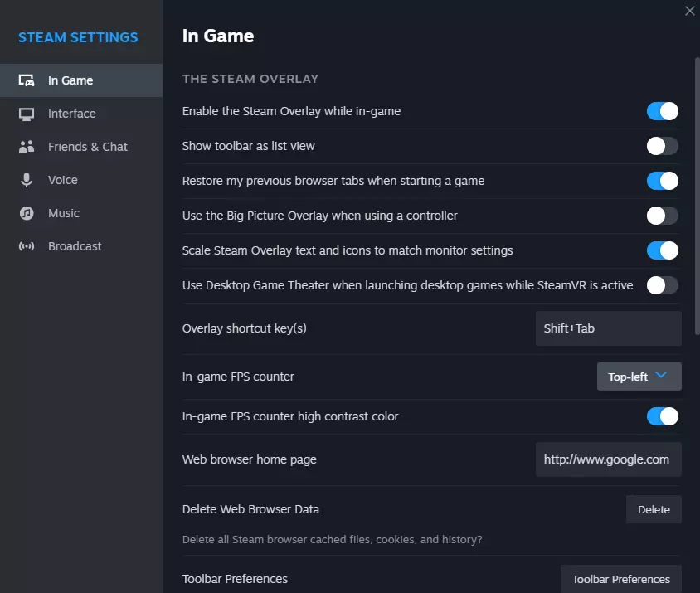Click the Broadcast signal icon

(x=27, y=246)
